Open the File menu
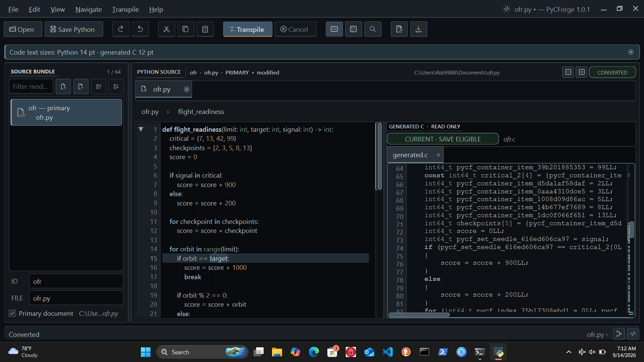This screenshot has height=362, width=644. click(13, 9)
